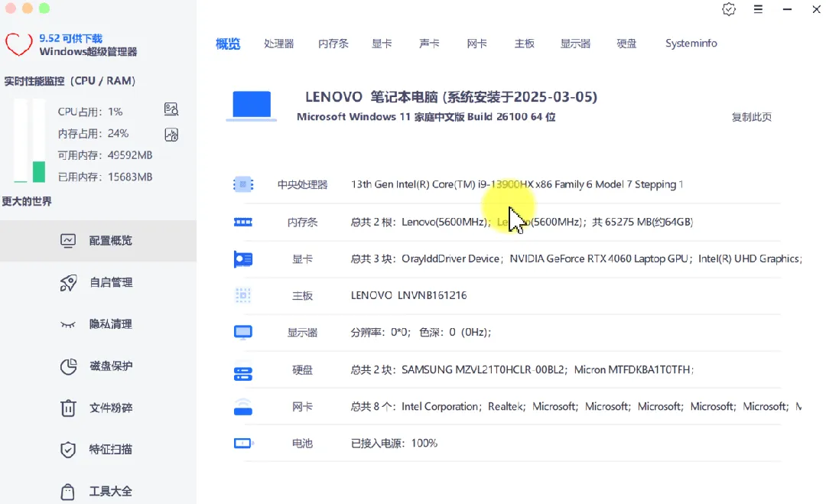Click the 分辨率: 0*0 display text
This screenshot has width=826, height=504.
point(379,333)
